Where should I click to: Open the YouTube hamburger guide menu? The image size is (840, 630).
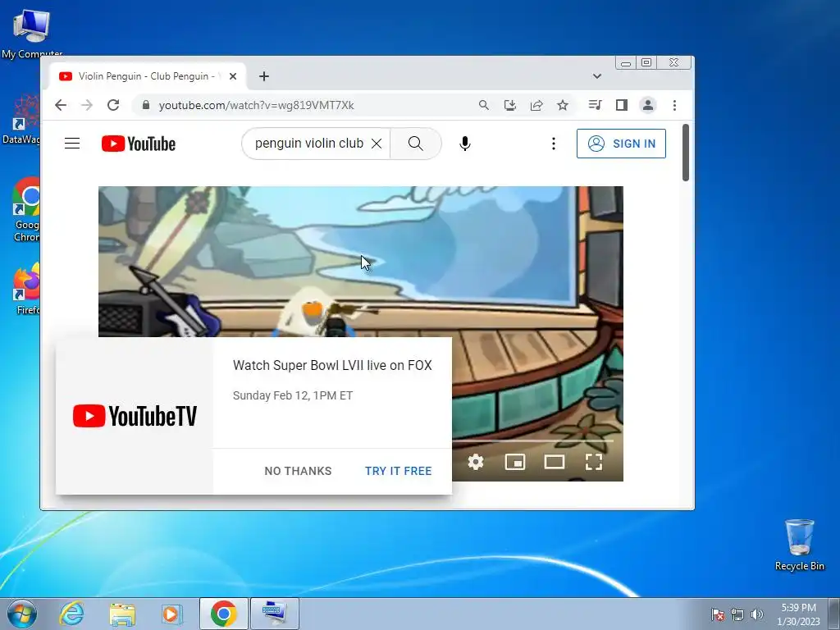[72, 144]
